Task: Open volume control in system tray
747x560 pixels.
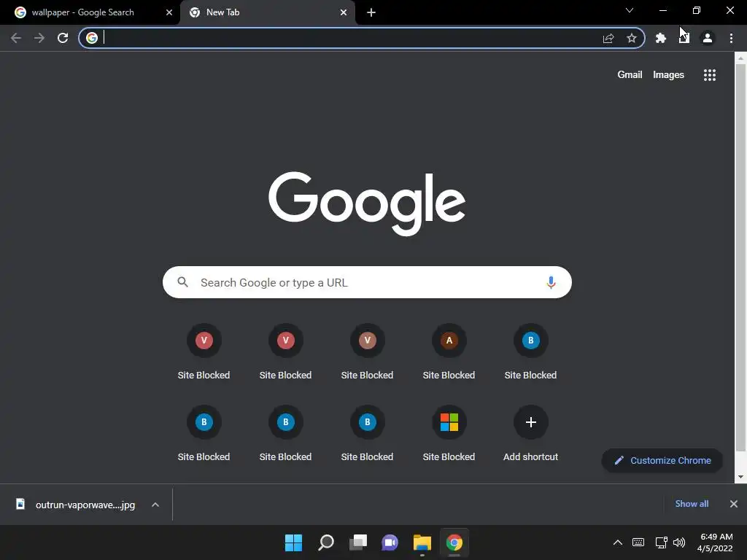Action: [679, 542]
